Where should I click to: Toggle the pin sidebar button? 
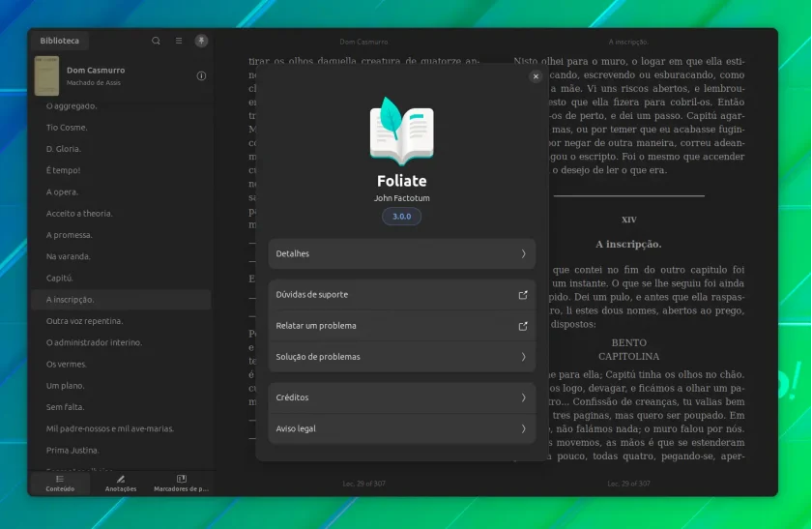(x=201, y=41)
